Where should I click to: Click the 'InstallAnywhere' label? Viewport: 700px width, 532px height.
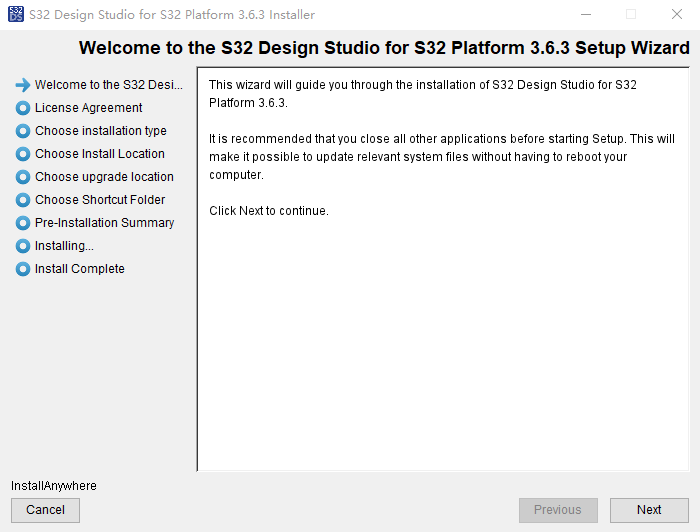tap(54, 486)
